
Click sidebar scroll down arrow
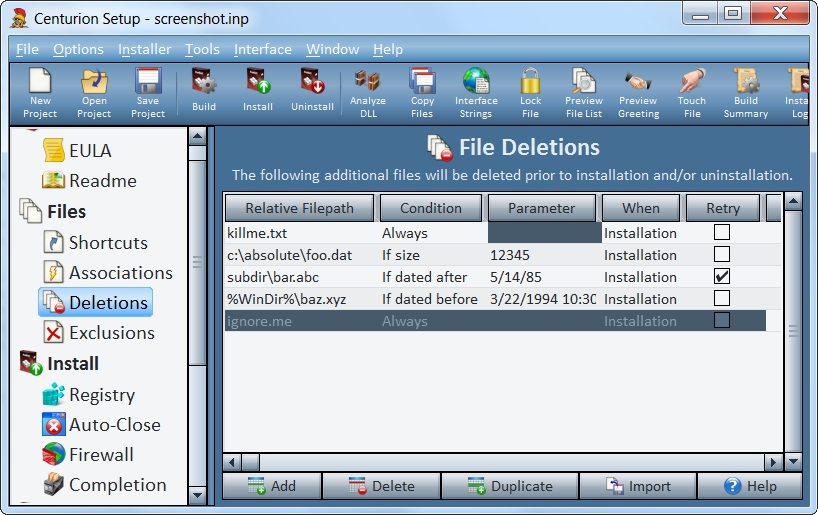click(x=197, y=495)
